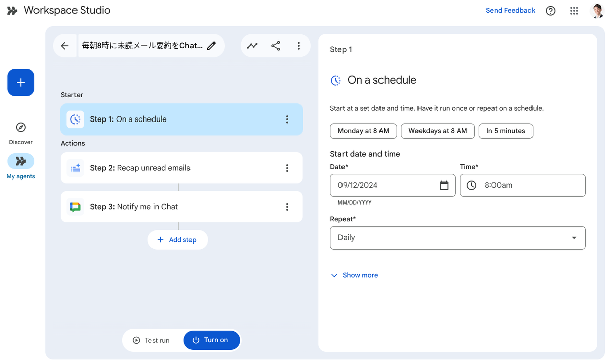Viewport: 608px width, 364px height.
Task: Open calendar picker in Date field
Action: pyautogui.click(x=444, y=185)
